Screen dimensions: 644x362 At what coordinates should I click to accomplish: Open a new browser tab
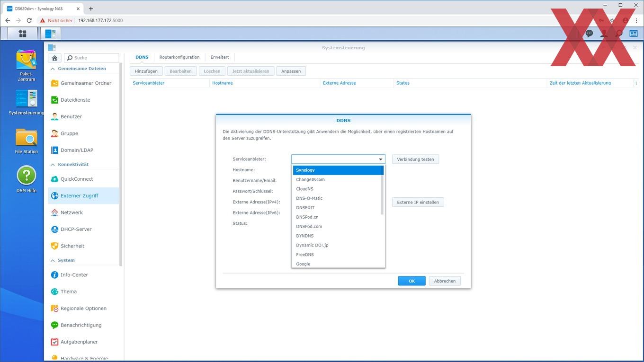(91, 9)
